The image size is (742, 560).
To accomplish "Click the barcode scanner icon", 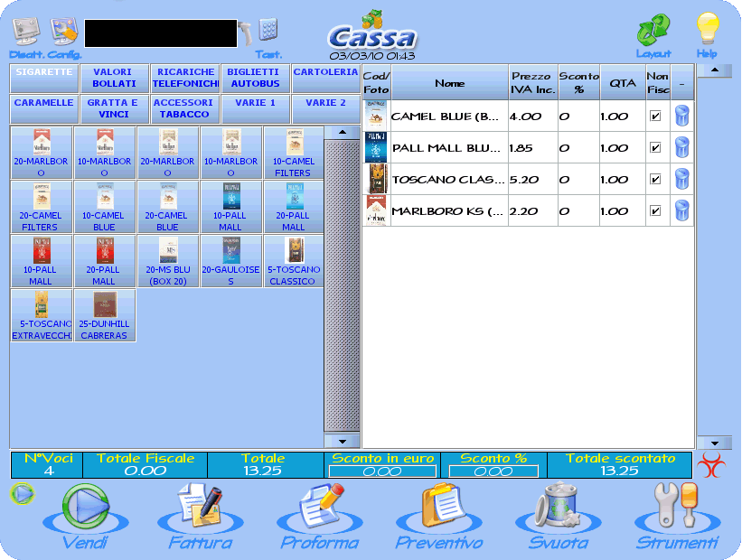I will [x=246, y=33].
